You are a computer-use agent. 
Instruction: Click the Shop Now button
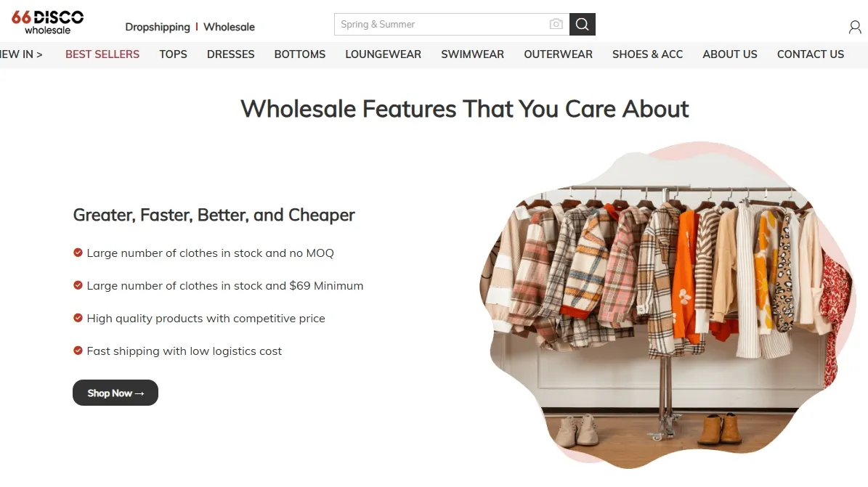115,393
